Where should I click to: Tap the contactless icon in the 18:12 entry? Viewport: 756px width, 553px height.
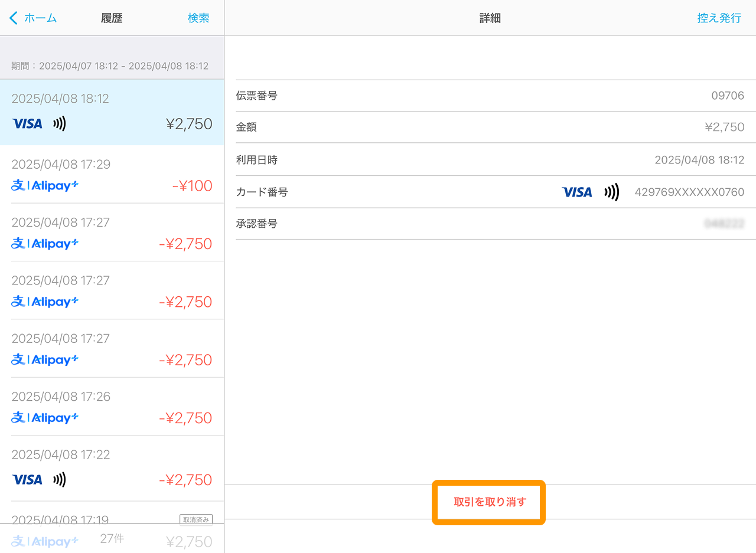[x=59, y=124]
